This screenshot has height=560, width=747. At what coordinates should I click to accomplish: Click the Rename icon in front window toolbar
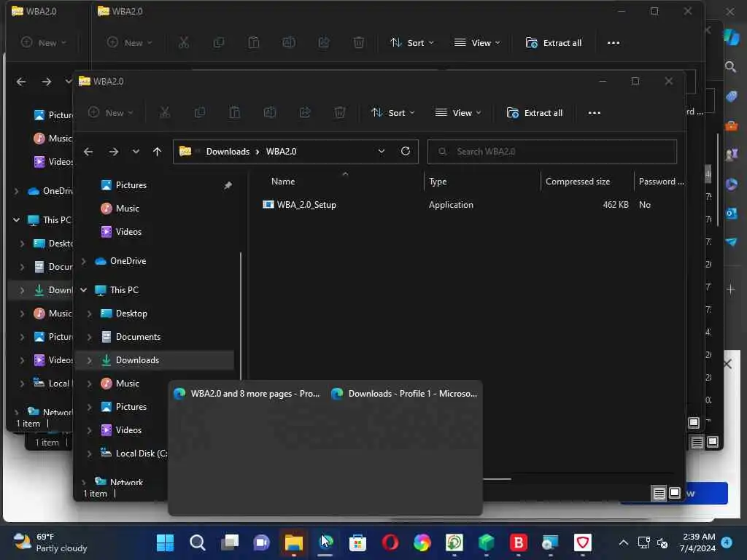tap(270, 113)
